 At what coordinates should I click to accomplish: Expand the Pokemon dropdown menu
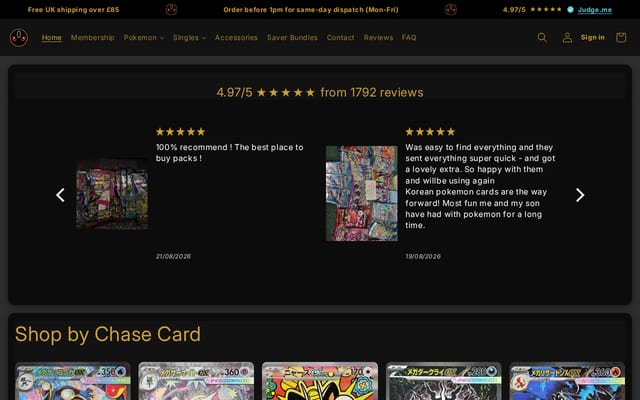coord(144,38)
